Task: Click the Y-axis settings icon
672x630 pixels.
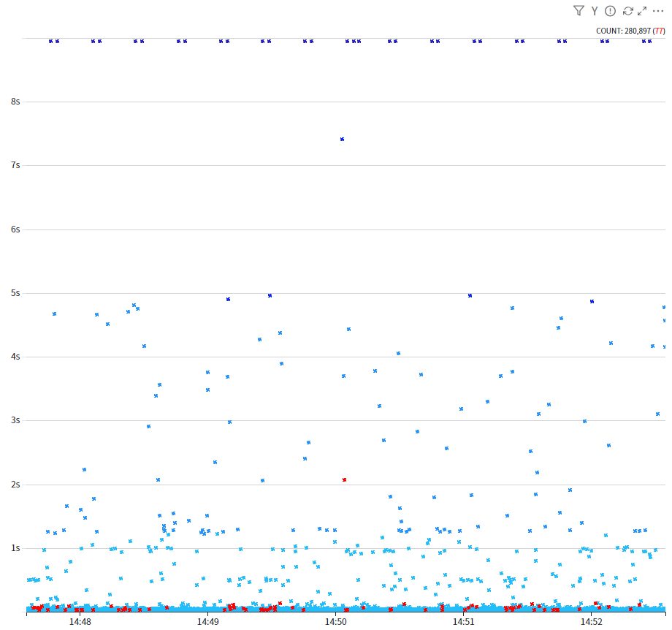Action: tap(595, 11)
